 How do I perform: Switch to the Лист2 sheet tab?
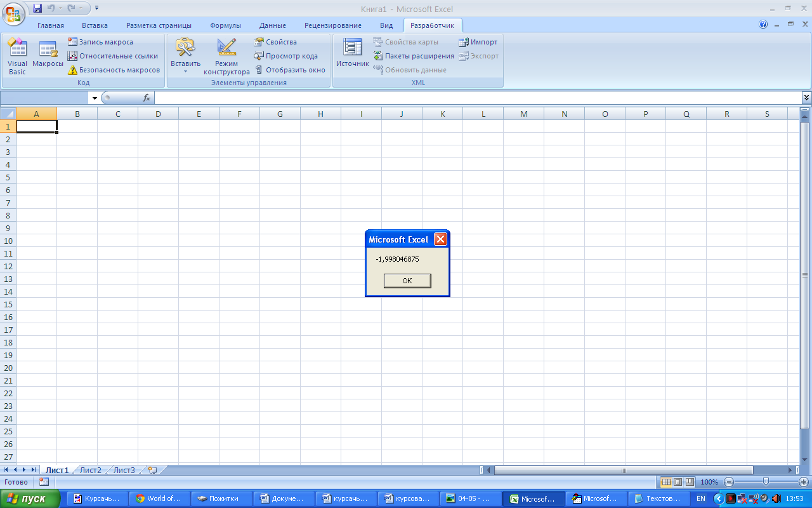(91, 470)
